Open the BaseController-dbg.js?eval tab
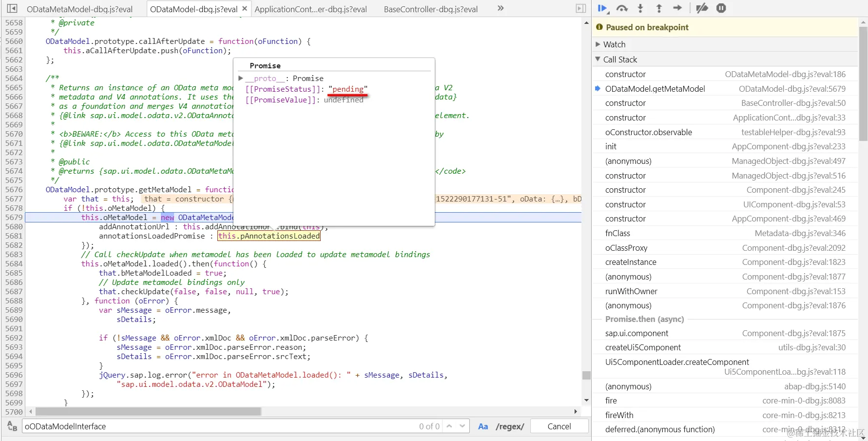The height and width of the screenshot is (441, 868). tap(431, 9)
